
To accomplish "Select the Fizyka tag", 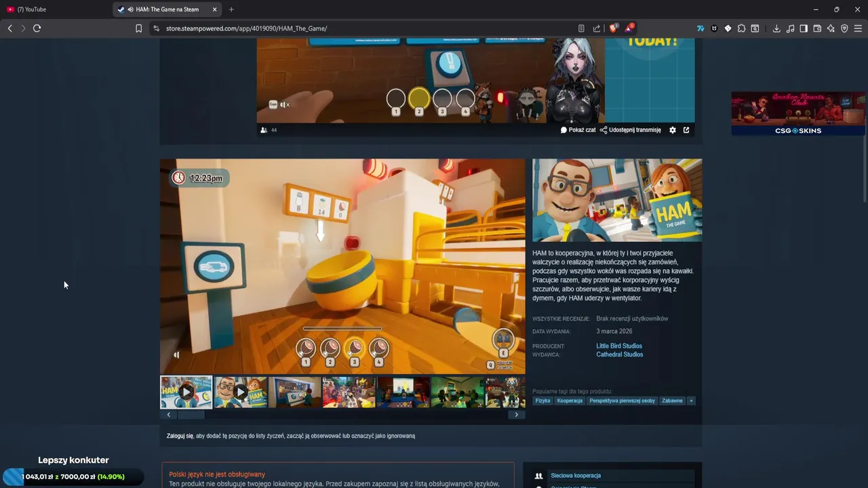I will click(542, 401).
